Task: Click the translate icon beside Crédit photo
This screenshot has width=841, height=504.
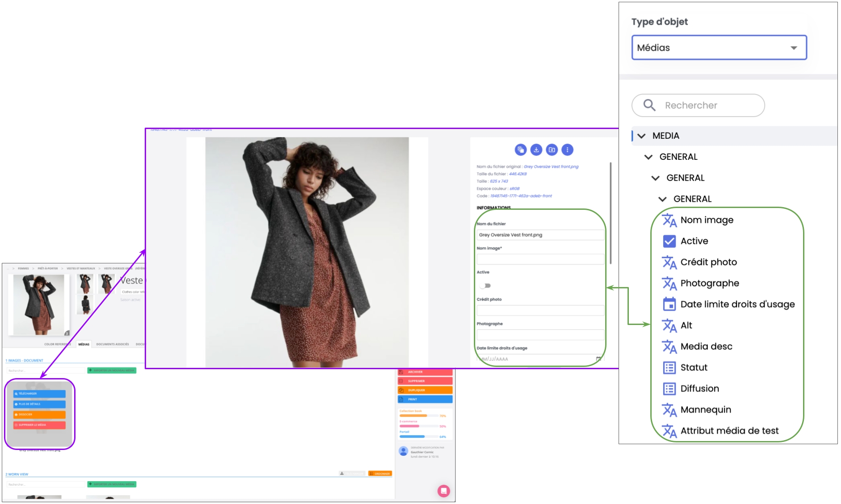Action: click(669, 262)
